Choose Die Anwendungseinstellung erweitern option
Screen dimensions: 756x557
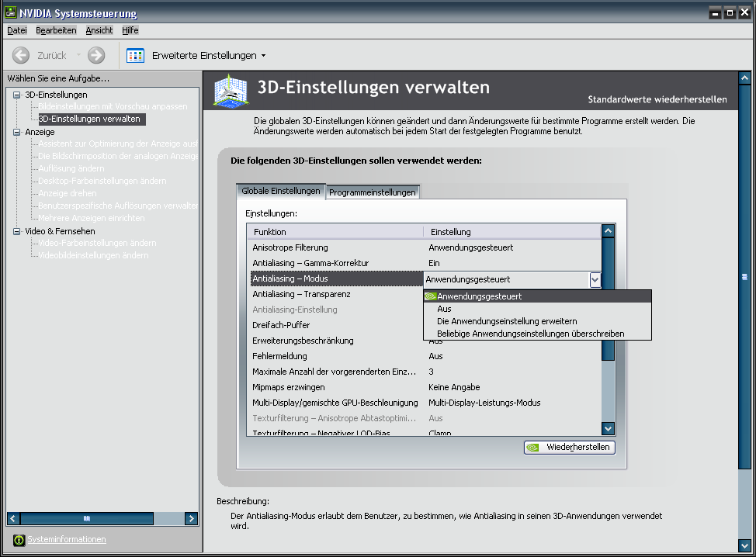[x=537, y=321]
